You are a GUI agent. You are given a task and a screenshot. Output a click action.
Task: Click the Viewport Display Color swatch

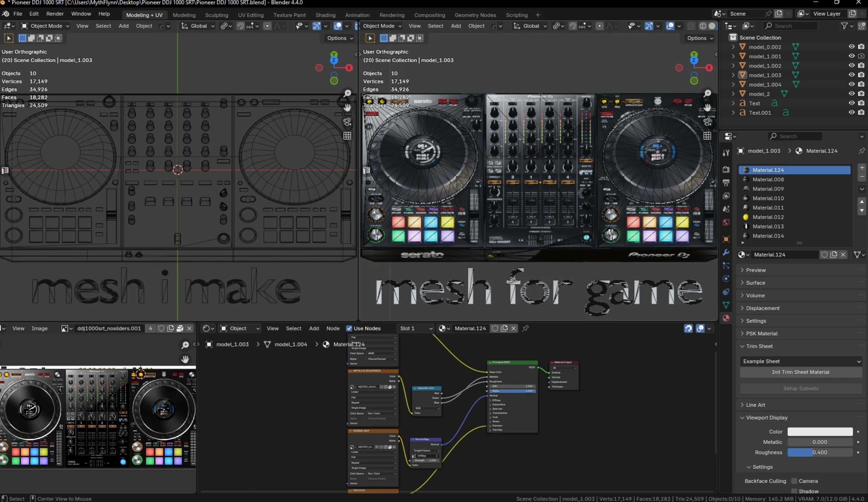coord(820,432)
